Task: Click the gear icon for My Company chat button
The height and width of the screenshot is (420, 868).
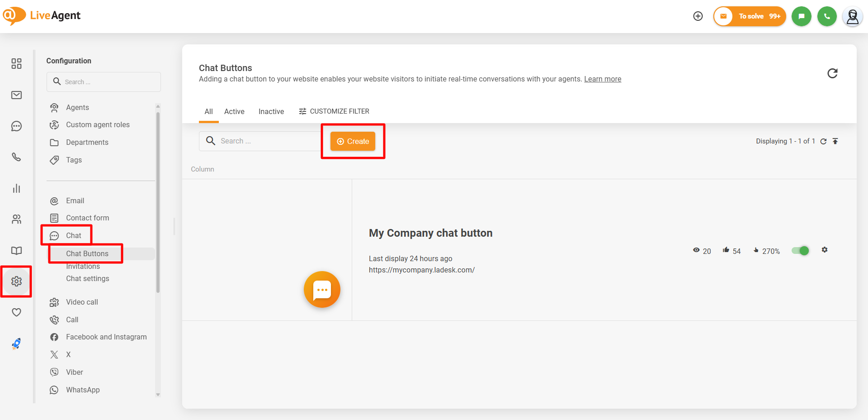Action: click(x=825, y=250)
